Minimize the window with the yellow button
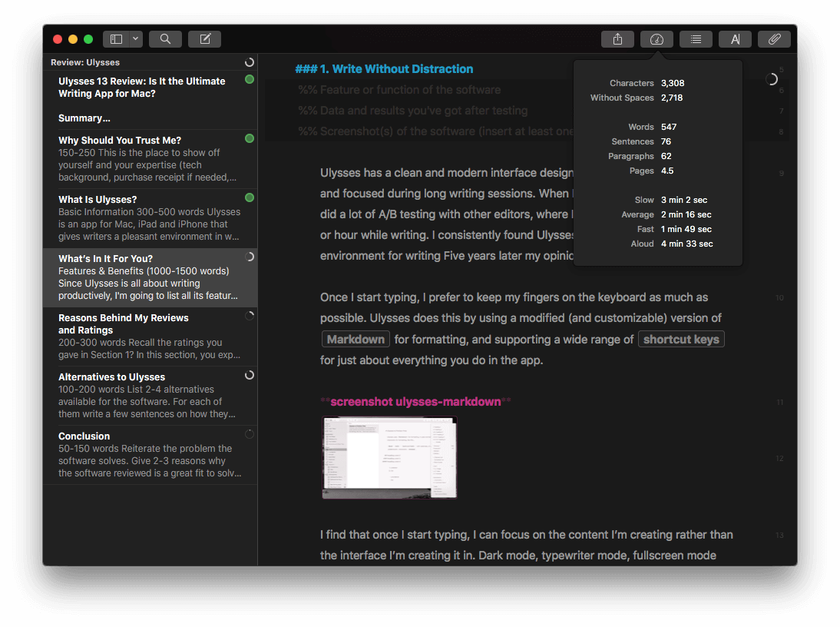The height and width of the screenshot is (627, 840). click(x=73, y=39)
